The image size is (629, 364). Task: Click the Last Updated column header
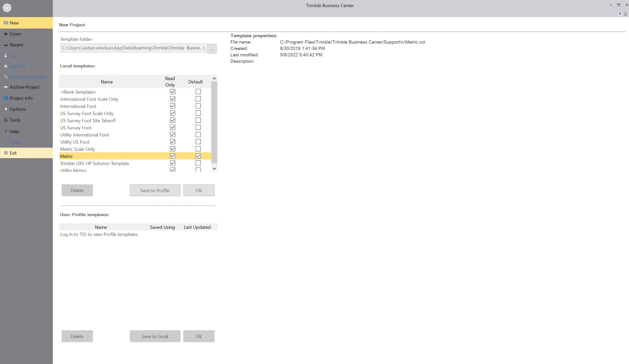point(197,227)
